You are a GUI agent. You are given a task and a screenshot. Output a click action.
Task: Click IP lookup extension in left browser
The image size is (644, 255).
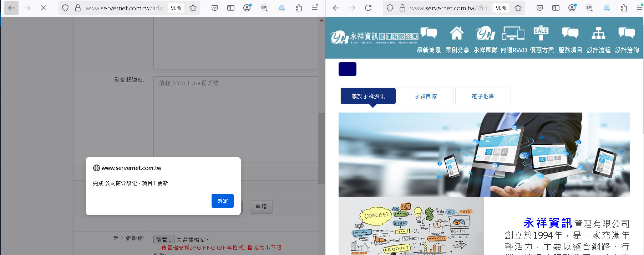(264, 8)
